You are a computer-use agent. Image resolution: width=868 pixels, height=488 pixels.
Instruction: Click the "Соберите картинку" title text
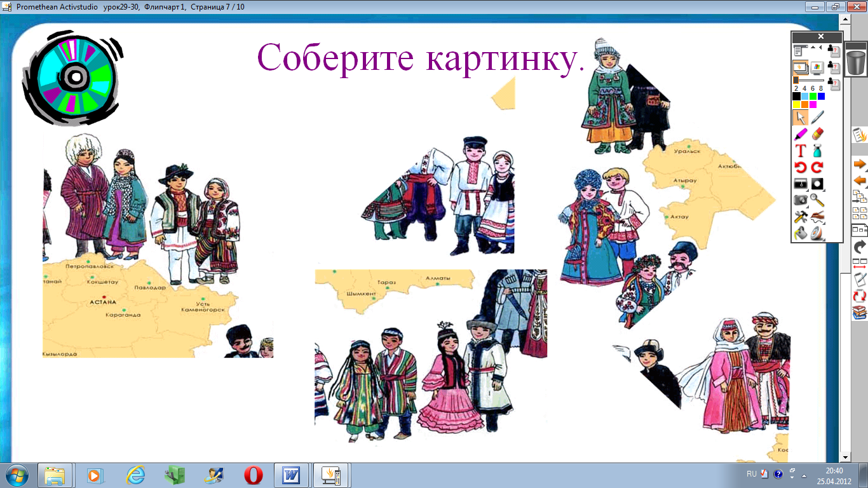419,58
